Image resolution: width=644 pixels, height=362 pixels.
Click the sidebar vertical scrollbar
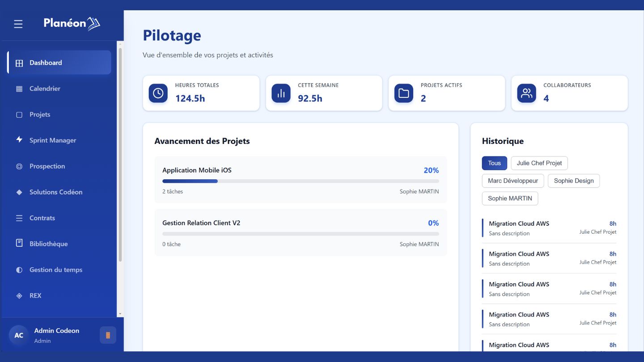click(x=120, y=155)
